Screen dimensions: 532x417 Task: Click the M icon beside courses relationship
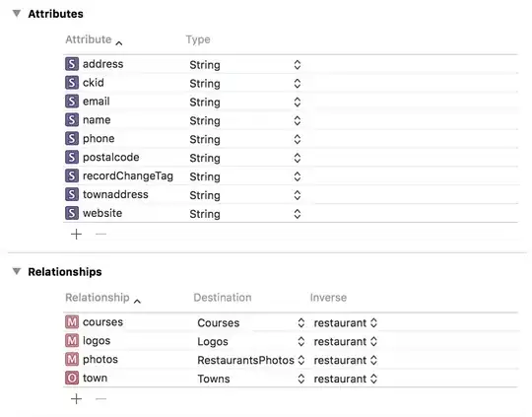[x=72, y=322]
